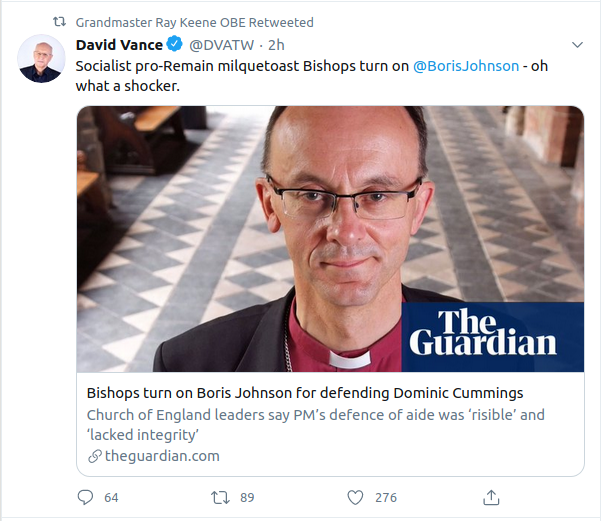Click the 64 replies count
Image resolution: width=606 pixels, height=521 pixels.
click(111, 497)
